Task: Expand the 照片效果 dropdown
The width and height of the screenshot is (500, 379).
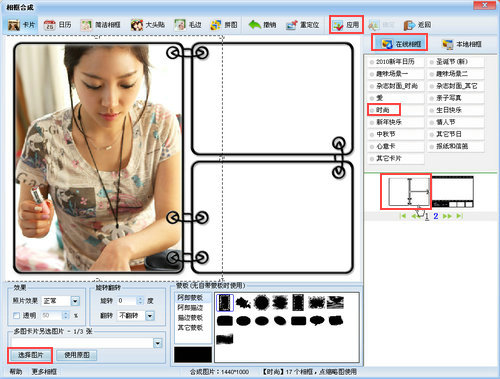Action: (75, 301)
